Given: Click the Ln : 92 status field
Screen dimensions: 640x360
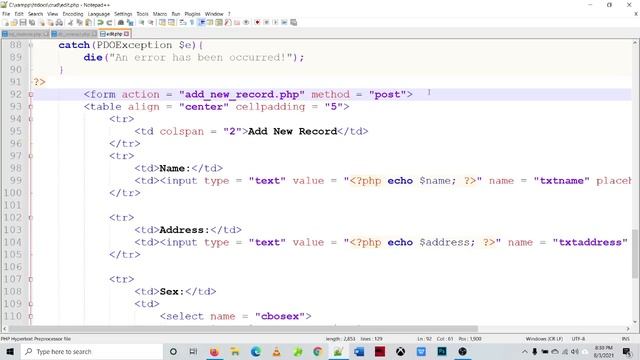Looking at the screenshot, I should coord(424,339).
